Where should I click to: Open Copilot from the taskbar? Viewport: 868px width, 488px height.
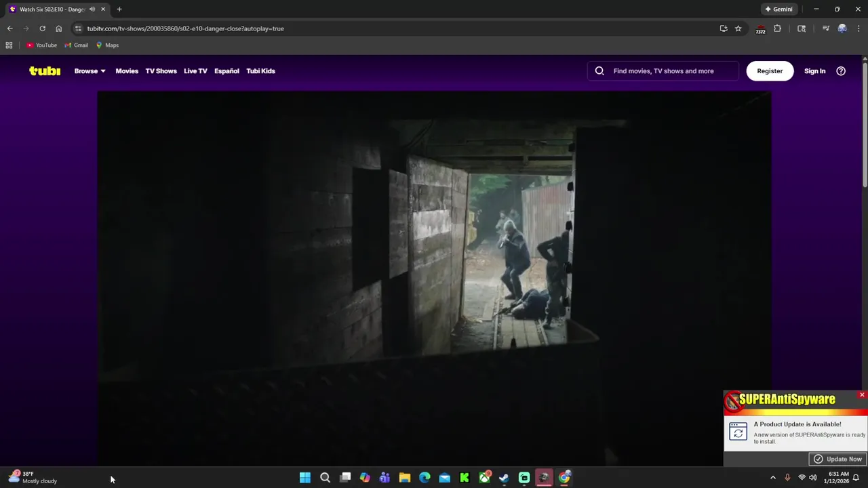365,478
